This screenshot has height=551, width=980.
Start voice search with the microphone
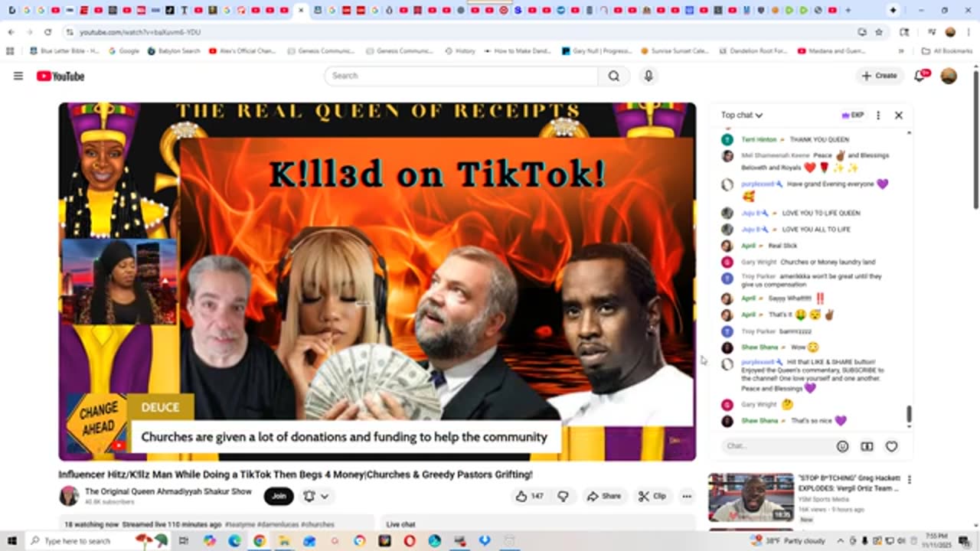tap(648, 76)
